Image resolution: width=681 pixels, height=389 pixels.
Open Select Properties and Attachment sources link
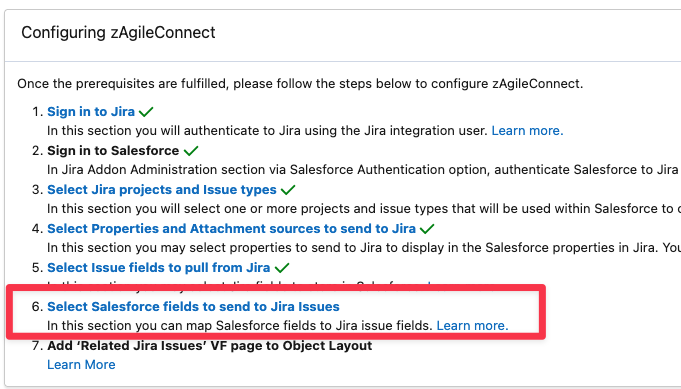(231, 228)
